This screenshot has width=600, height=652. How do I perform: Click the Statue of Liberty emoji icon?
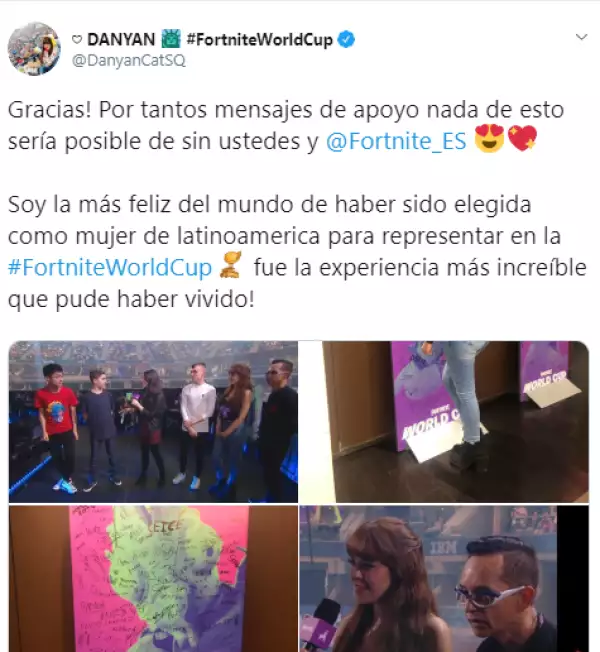171,40
